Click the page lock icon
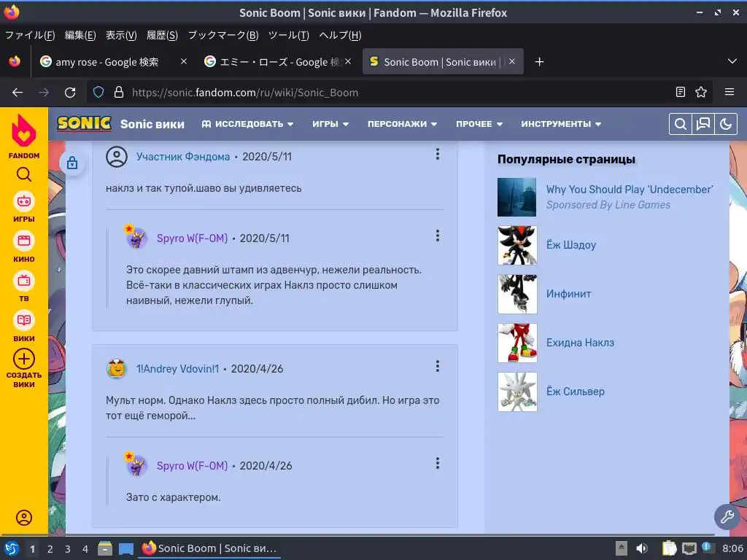This screenshot has width=747, height=560. click(72, 163)
